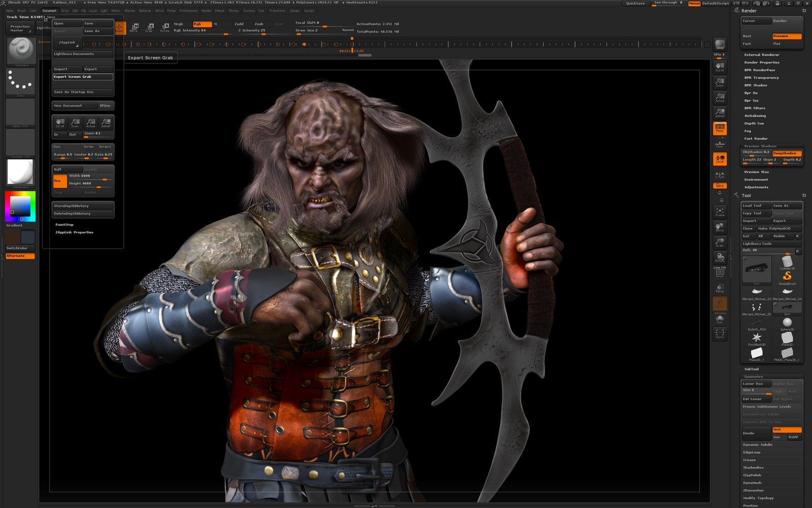Expand BPR Filters section
Screen dimensions: 812x508
[x=755, y=108]
